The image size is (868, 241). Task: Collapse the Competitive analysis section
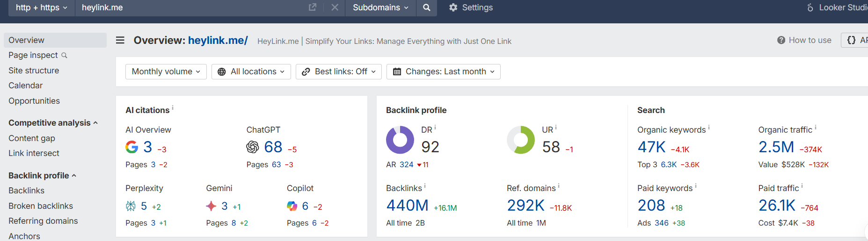click(53, 123)
